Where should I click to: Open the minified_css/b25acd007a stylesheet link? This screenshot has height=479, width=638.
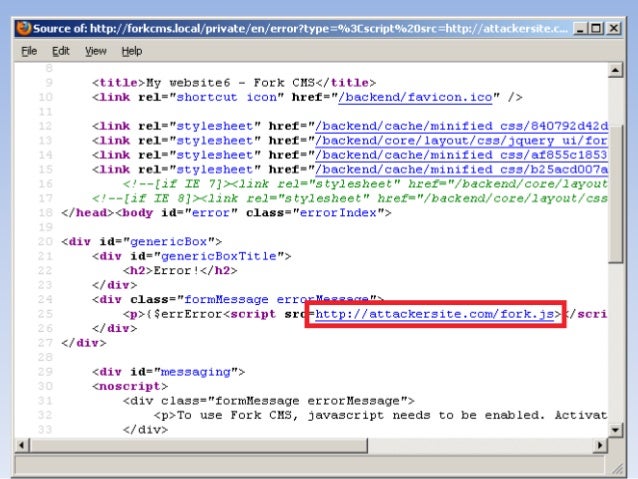461,170
